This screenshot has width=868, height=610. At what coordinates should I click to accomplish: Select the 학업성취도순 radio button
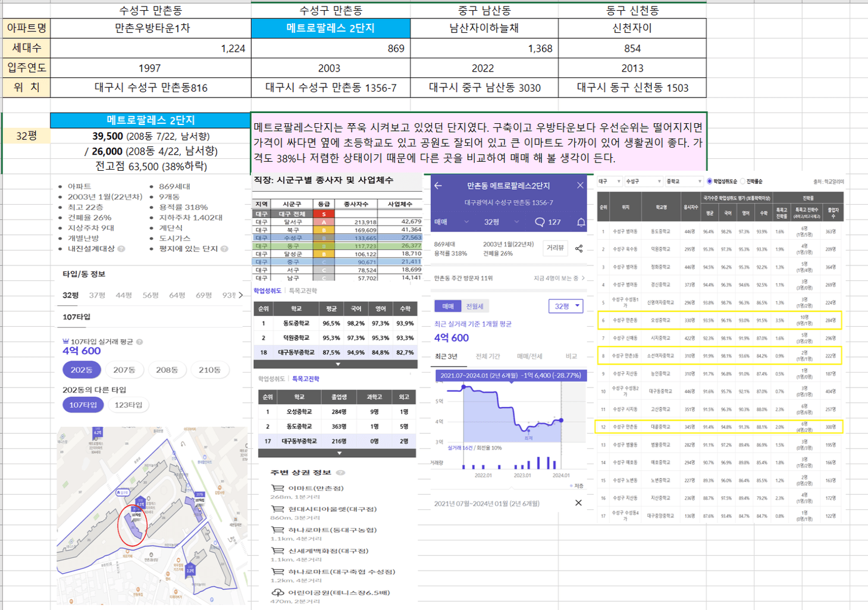[709, 182]
